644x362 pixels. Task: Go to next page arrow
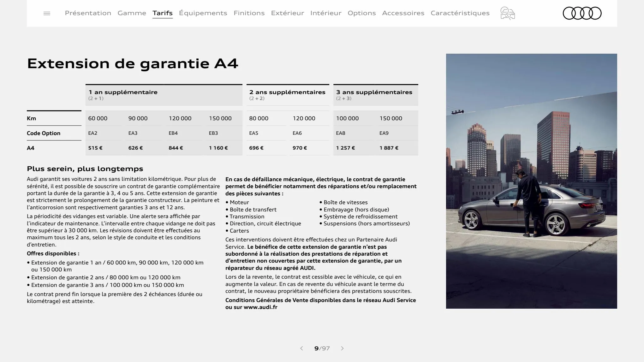[x=342, y=348]
